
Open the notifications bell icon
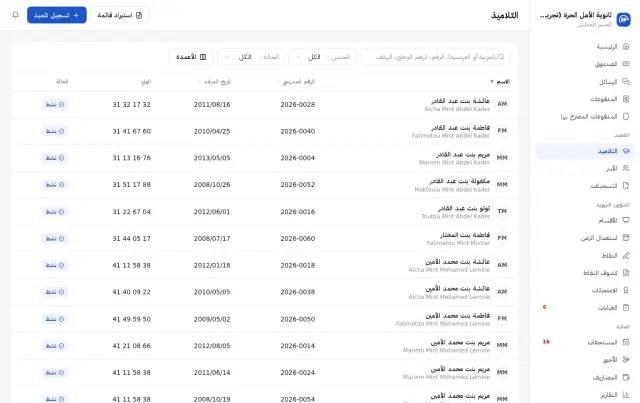coord(16,15)
